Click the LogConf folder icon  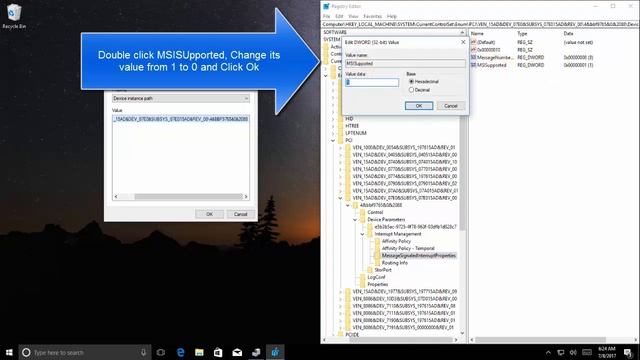click(x=362, y=277)
